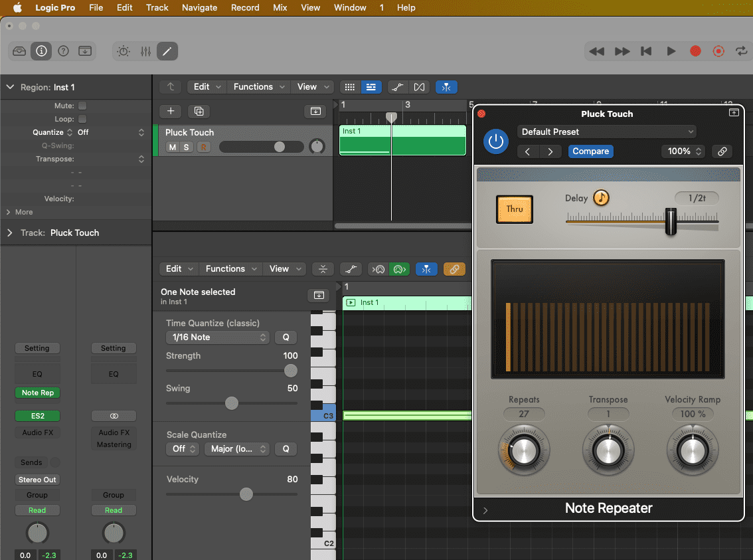
Task: Toggle Flex button in tracks toolbar
Action: coord(419,87)
